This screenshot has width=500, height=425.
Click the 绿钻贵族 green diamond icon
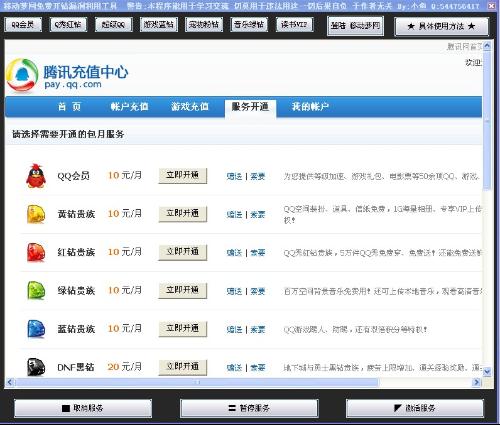(36, 291)
